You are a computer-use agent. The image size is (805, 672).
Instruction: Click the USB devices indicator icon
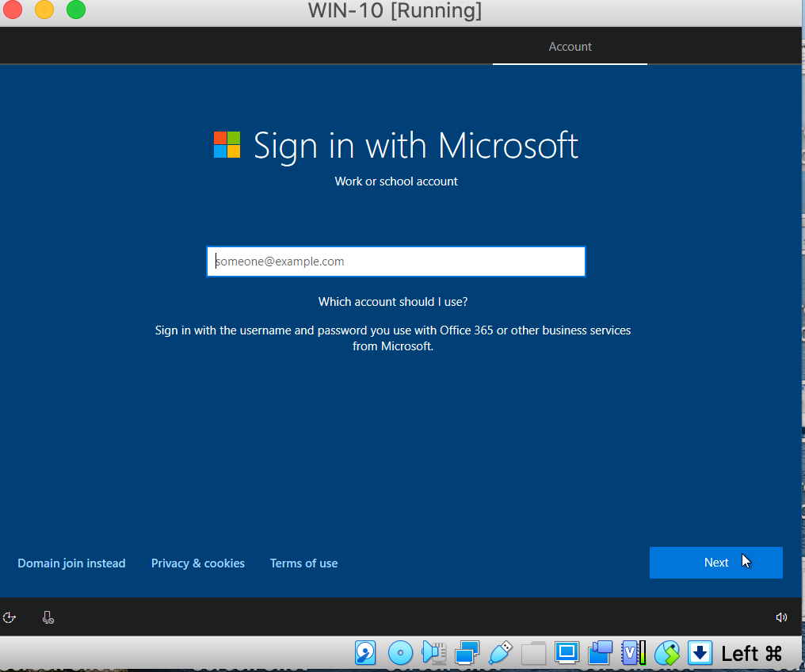[x=501, y=653]
